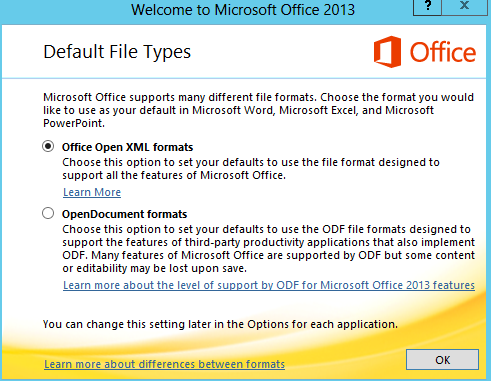This screenshot has height=381, width=491.
Task: Select the Office Open XML formats radio button
Action: tap(48, 146)
